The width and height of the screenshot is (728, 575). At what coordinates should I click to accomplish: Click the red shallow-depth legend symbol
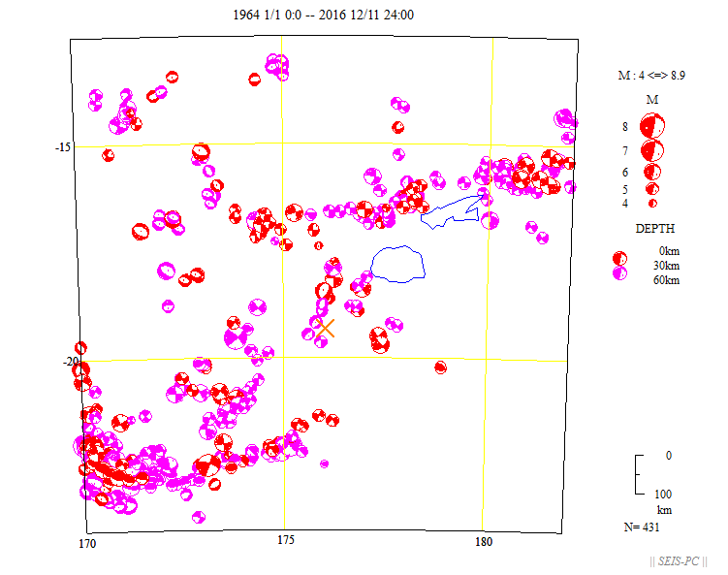click(619, 258)
